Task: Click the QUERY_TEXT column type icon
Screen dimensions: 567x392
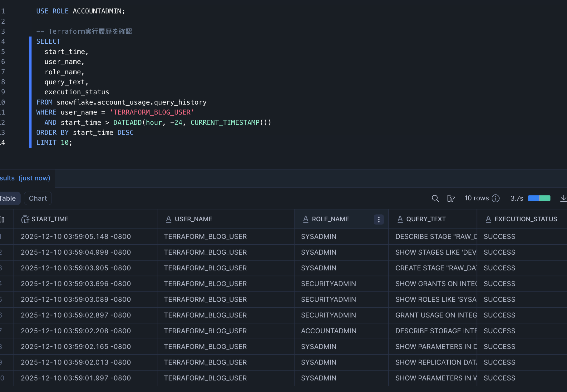Action: (400, 219)
